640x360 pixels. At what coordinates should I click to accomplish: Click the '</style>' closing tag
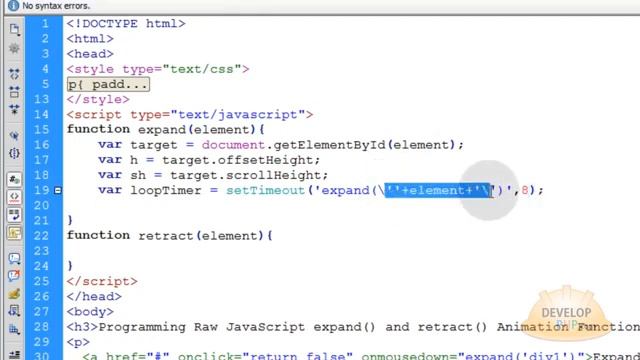(x=98, y=100)
